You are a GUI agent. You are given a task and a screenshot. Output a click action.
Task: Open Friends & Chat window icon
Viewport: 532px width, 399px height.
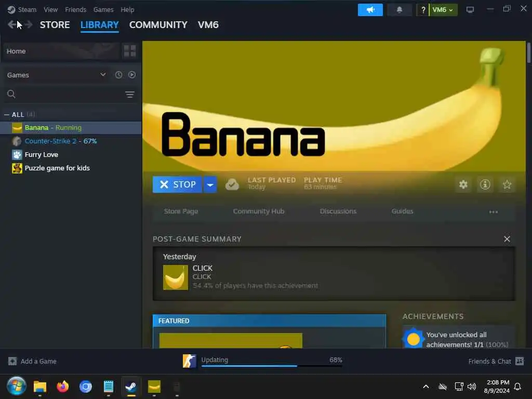[x=520, y=361]
